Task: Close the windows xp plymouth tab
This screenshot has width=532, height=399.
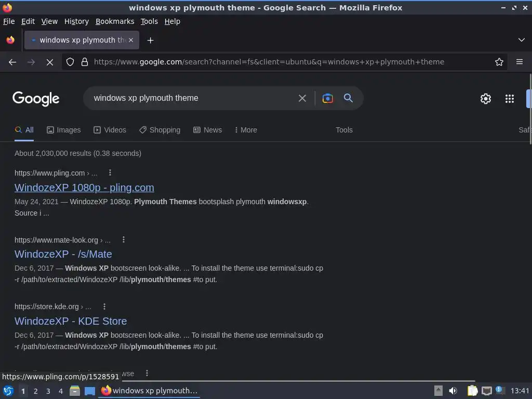Action: coord(131,40)
